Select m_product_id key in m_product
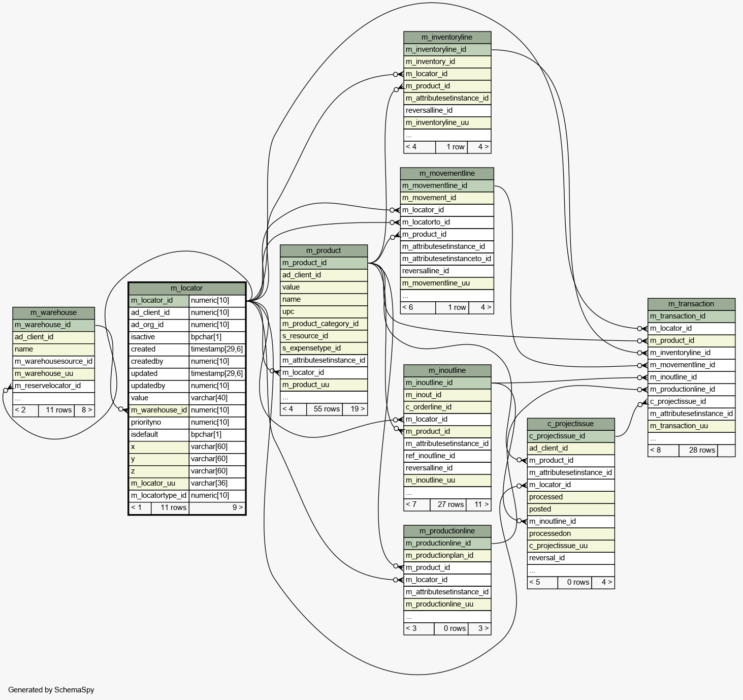The height and width of the screenshot is (700, 743). click(x=324, y=263)
